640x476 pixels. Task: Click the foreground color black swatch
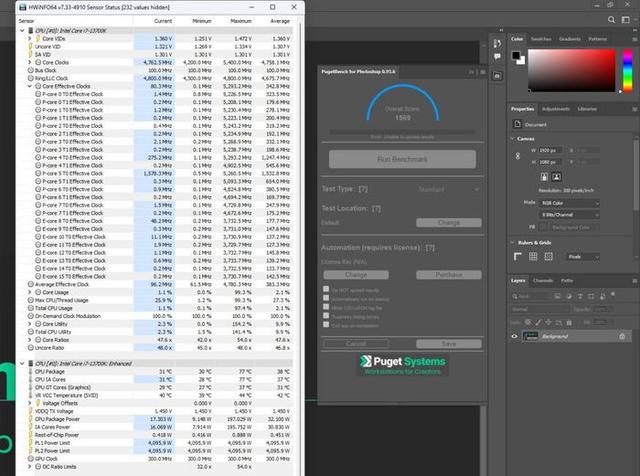pos(516,55)
